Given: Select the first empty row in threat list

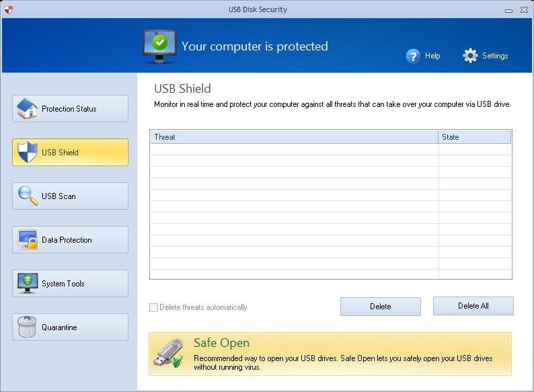Looking at the screenshot, I should (x=293, y=149).
